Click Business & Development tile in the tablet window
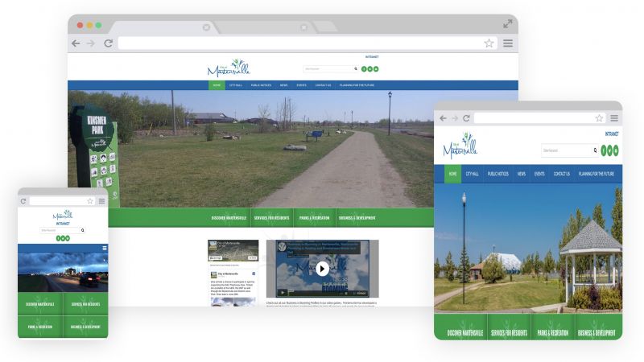 599,327
